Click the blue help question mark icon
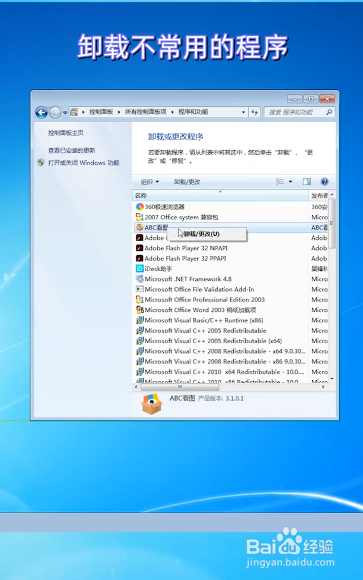The image size is (363, 580). pos(325,182)
